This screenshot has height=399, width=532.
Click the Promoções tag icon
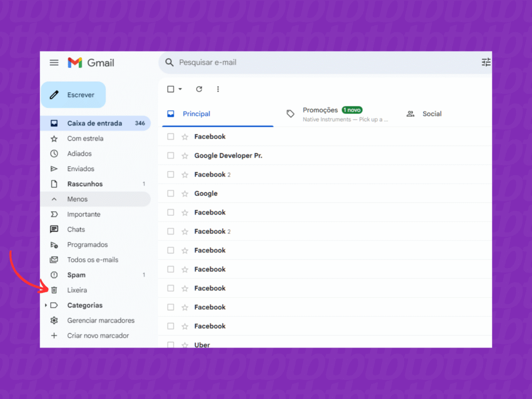(291, 113)
